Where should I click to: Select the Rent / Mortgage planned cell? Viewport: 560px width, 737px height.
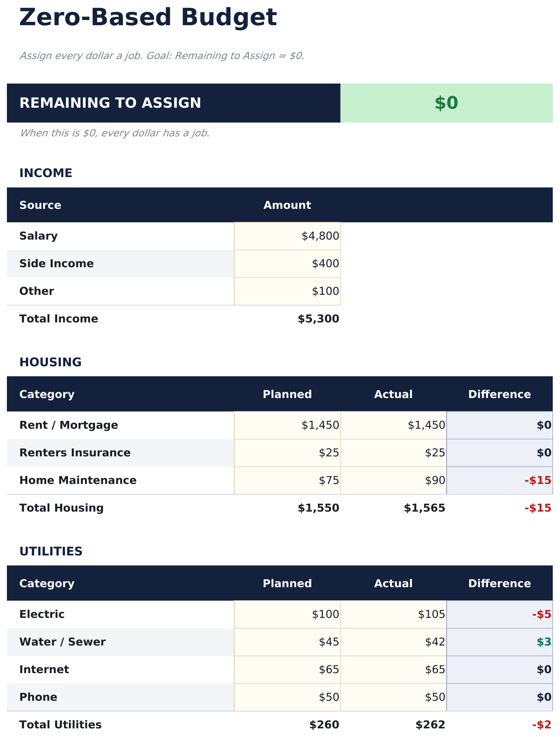287,425
